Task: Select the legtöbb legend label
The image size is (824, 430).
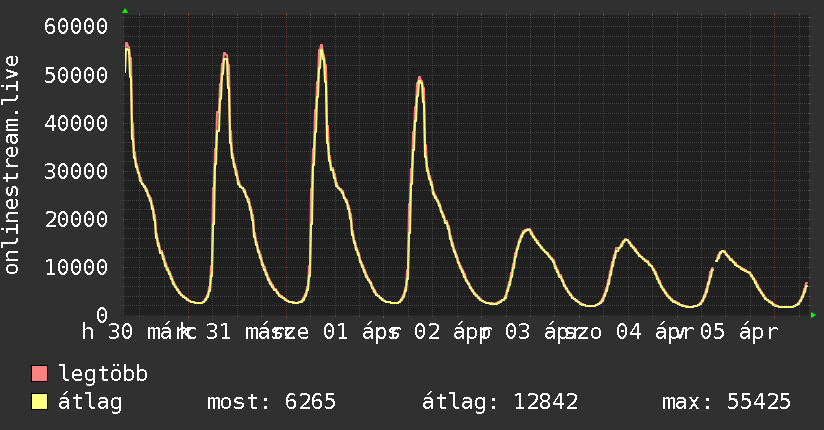Action: (x=104, y=375)
